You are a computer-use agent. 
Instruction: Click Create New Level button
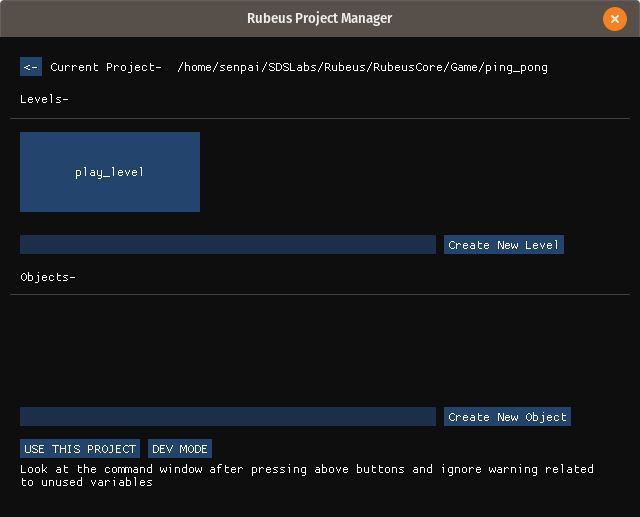504,244
